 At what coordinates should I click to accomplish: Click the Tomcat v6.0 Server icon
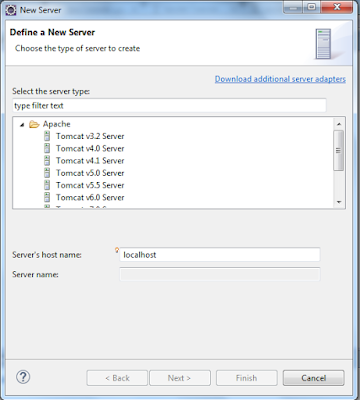tap(47, 197)
